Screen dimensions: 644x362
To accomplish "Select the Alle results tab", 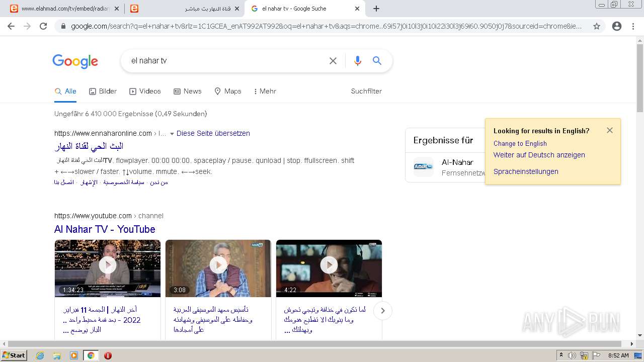I will coord(66,91).
